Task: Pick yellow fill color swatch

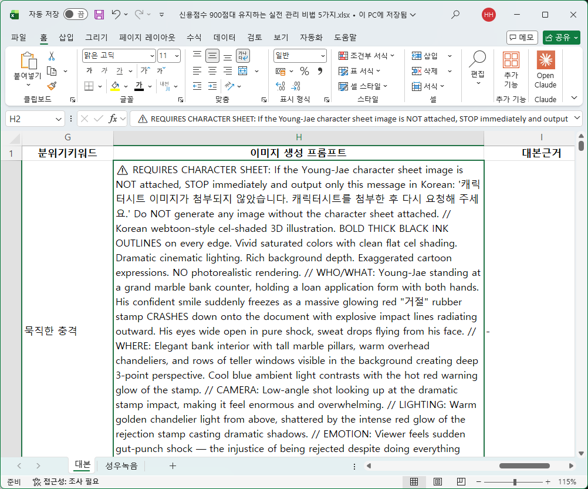Action: (x=115, y=86)
